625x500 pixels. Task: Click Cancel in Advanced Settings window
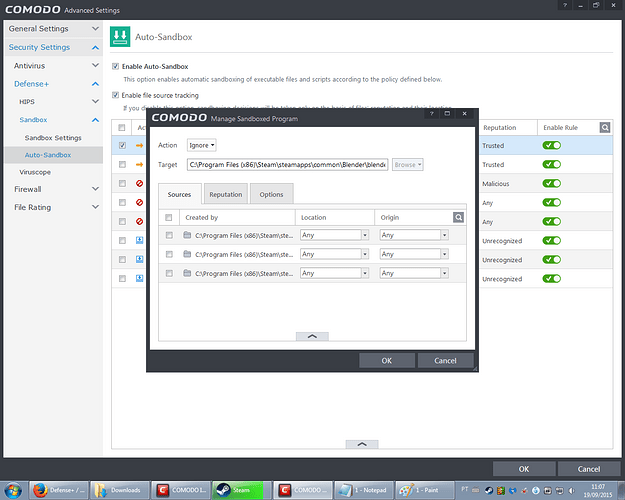tap(589, 469)
